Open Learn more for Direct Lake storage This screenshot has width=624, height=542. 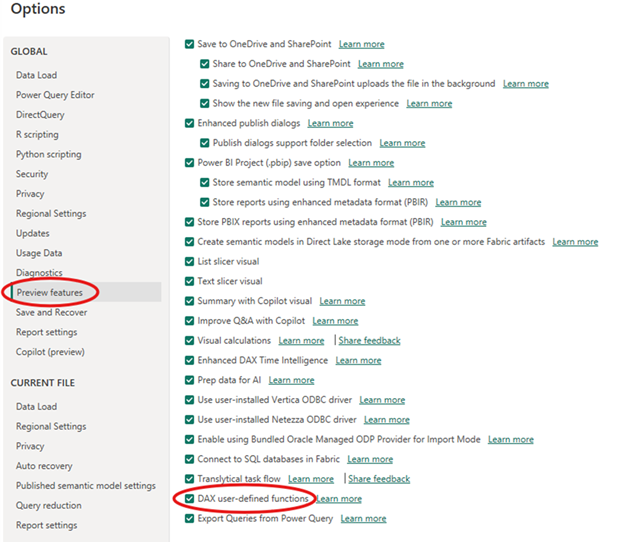(575, 242)
